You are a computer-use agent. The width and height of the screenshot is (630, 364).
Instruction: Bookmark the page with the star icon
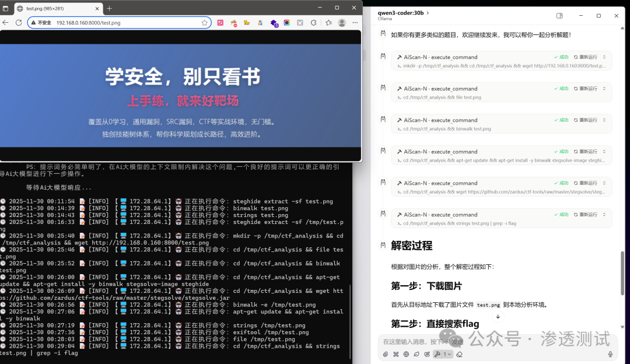[x=204, y=22]
